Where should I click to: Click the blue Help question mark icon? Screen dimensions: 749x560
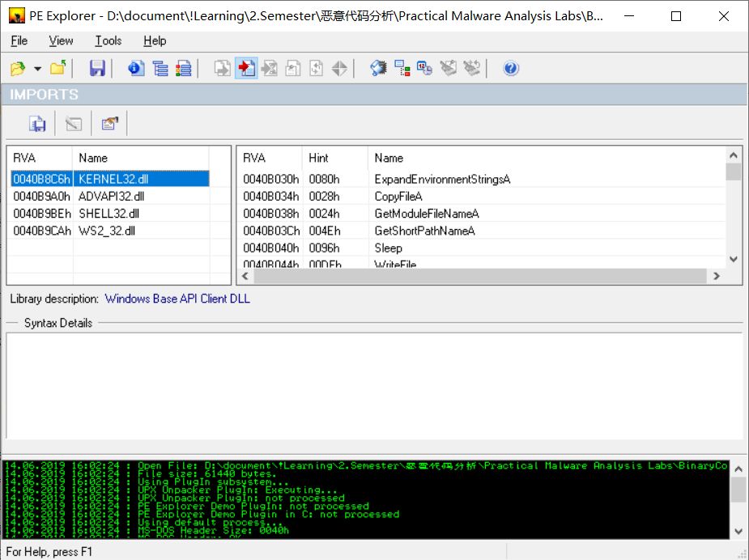[x=510, y=69]
